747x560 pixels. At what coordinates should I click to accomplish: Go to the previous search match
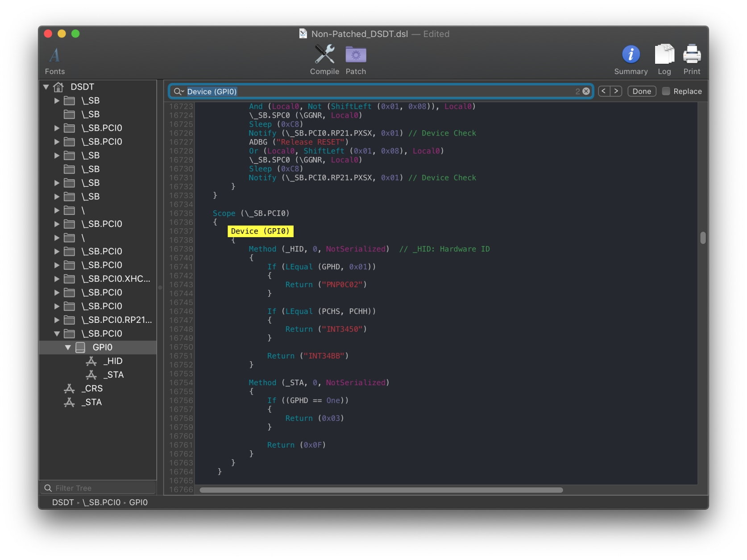(604, 91)
